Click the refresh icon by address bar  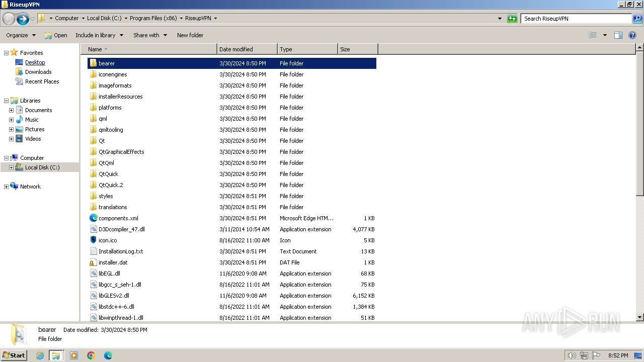tap(512, 19)
